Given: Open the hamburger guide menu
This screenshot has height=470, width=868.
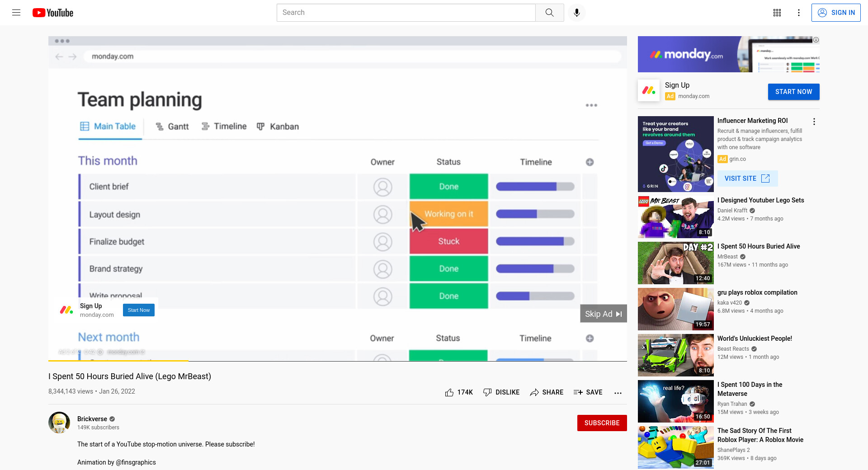Looking at the screenshot, I should [x=16, y=13].
